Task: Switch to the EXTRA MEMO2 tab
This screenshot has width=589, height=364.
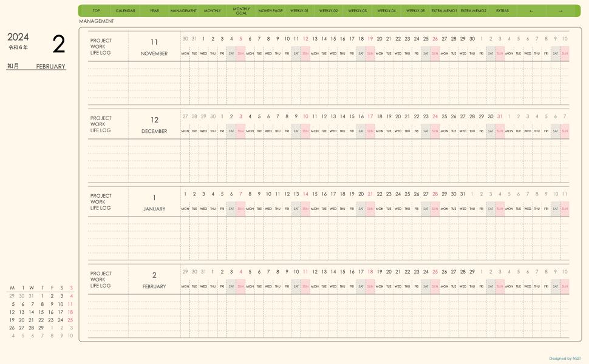Action: tap(474, 11)
